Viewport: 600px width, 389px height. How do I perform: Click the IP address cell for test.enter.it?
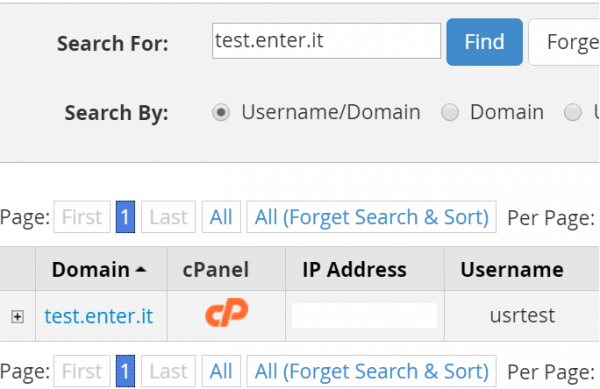[365, 316]
